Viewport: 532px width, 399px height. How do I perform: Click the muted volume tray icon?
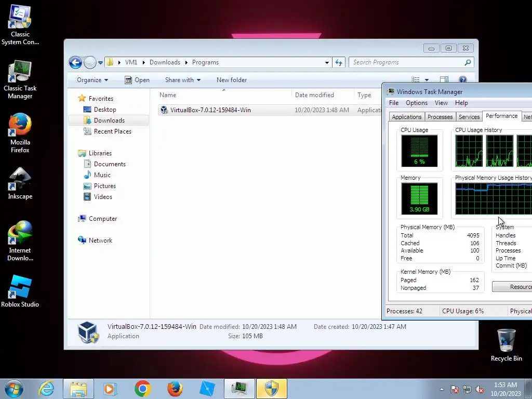(x=480, y=390)
